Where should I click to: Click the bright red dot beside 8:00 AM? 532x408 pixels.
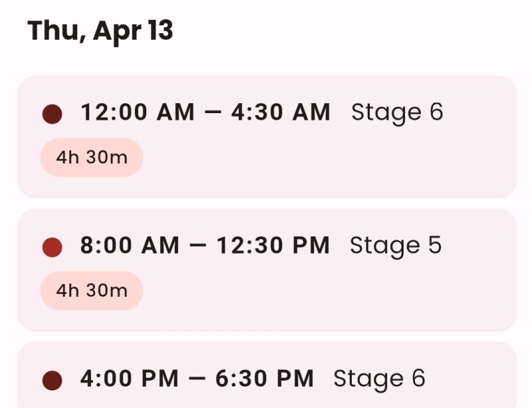tap(52, 247)
